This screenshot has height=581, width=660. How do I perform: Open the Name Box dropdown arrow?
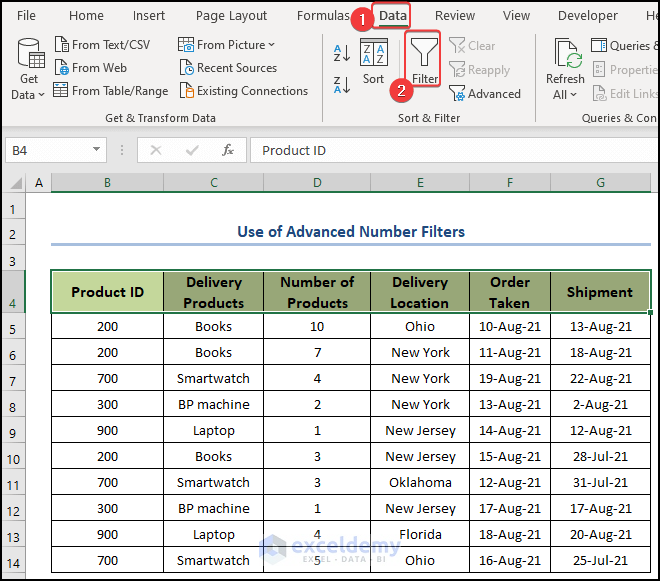97,150
